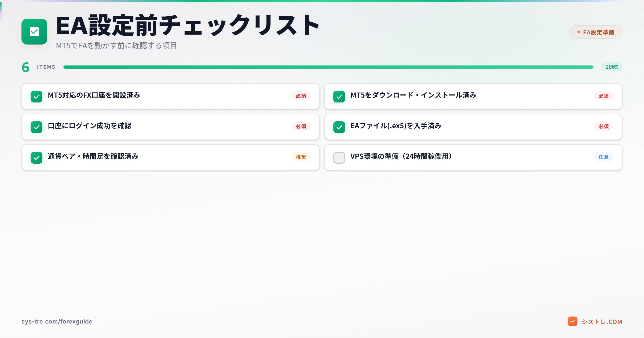
Task: Click the green checkmark header icon
Action: click(34, 32)
